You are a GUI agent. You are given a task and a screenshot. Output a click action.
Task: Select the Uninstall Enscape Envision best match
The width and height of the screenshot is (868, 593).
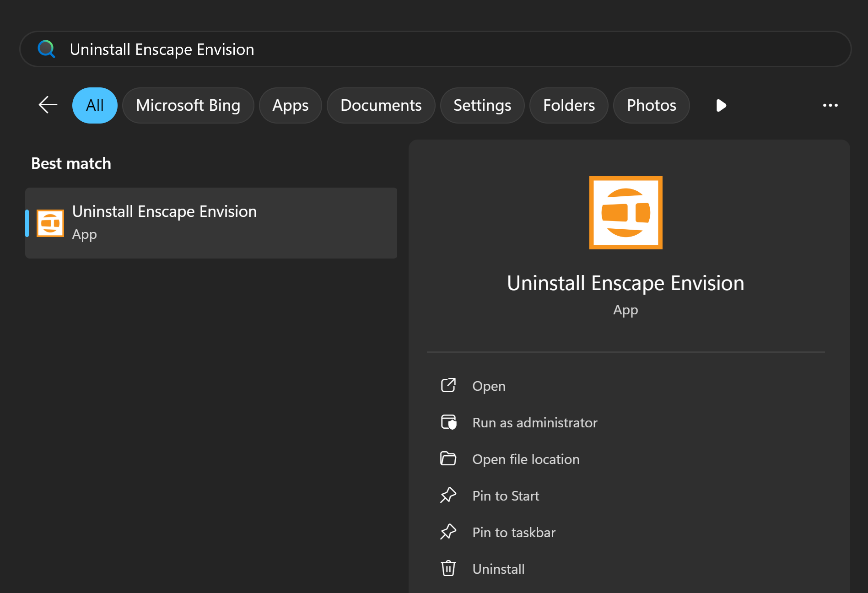[x=211, y=223]
